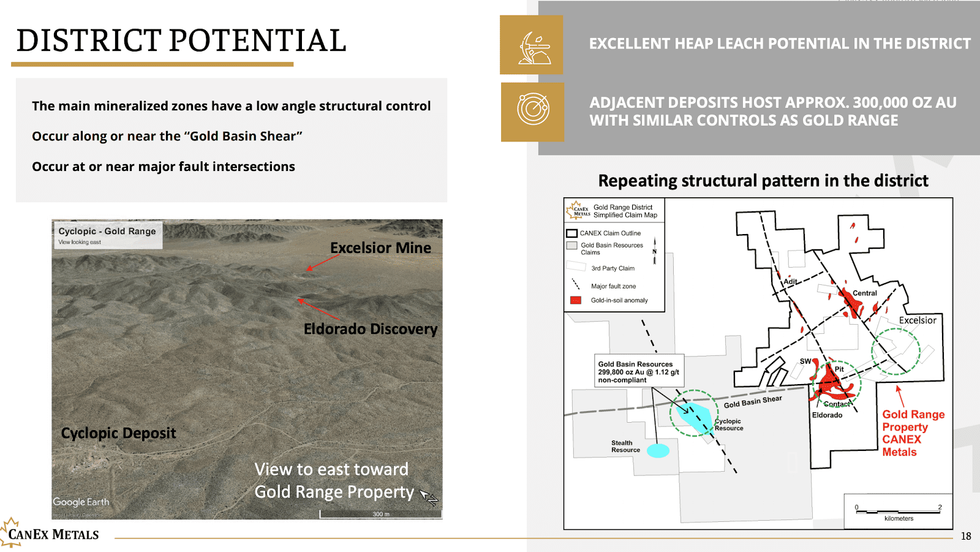Screen dimensions: 980x552
Task: Click the 300 m scale bar on photo
Action: (x=378, y=512)
